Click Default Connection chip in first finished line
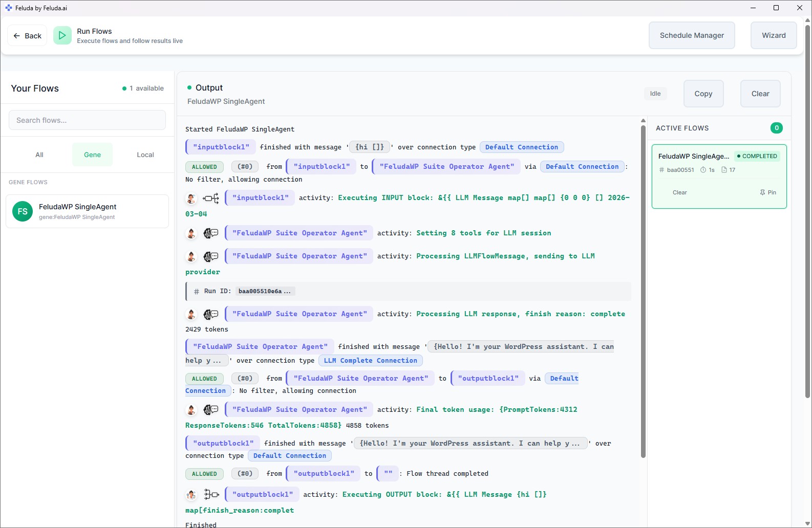 (x=522, y=147)
